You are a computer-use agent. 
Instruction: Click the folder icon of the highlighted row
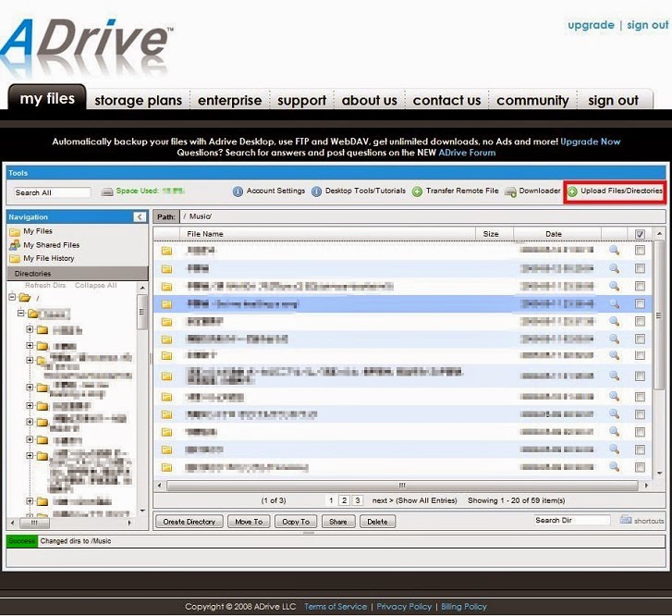tap(166, 304)
